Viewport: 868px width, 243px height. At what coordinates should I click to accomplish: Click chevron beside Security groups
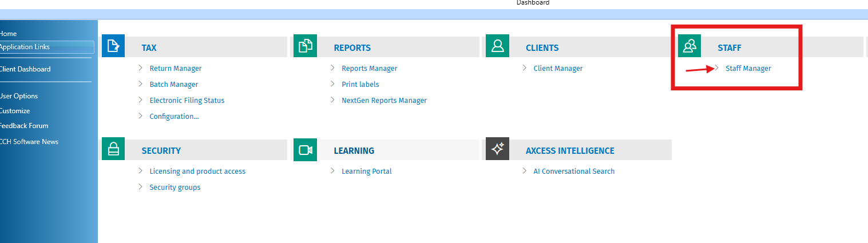tap(140, 187)
